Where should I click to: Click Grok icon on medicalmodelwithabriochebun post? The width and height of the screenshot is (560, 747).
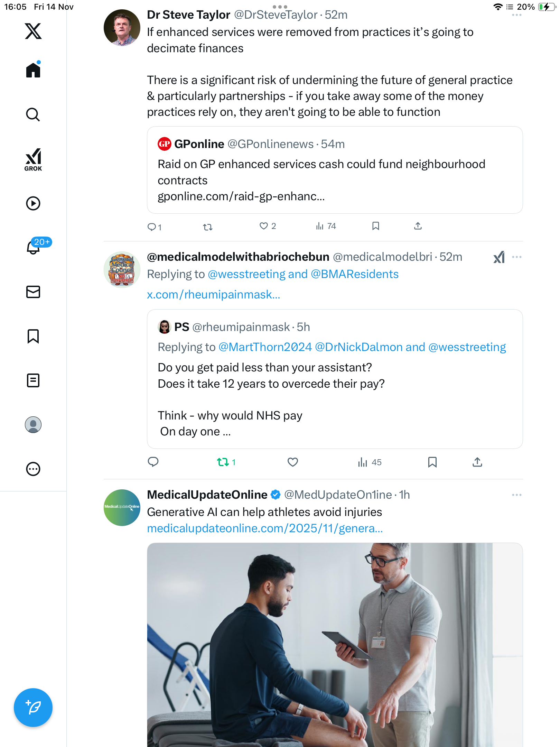499,257
